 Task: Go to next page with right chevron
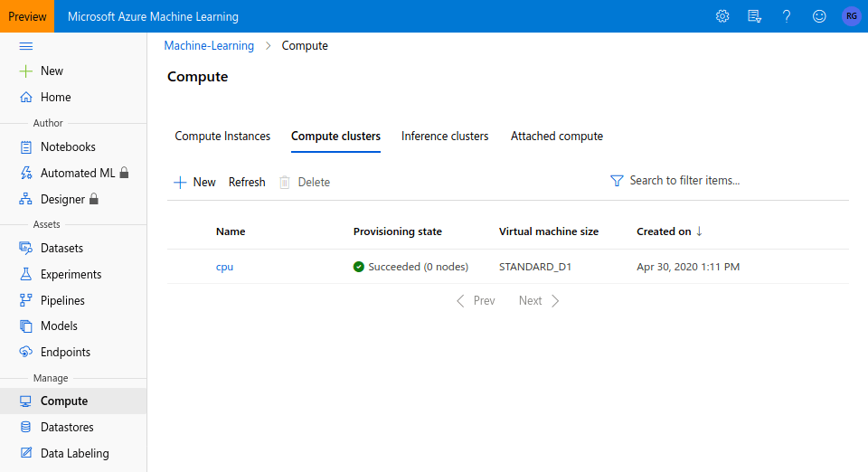(556, 301)
